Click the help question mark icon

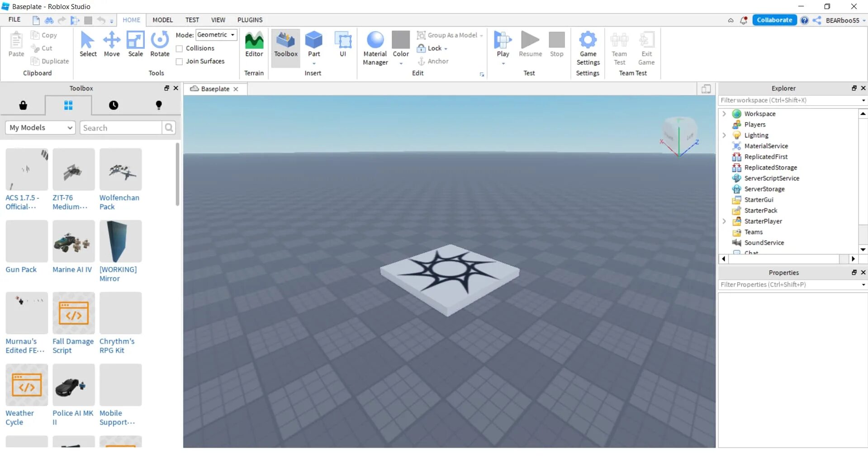tap(804, 20)
